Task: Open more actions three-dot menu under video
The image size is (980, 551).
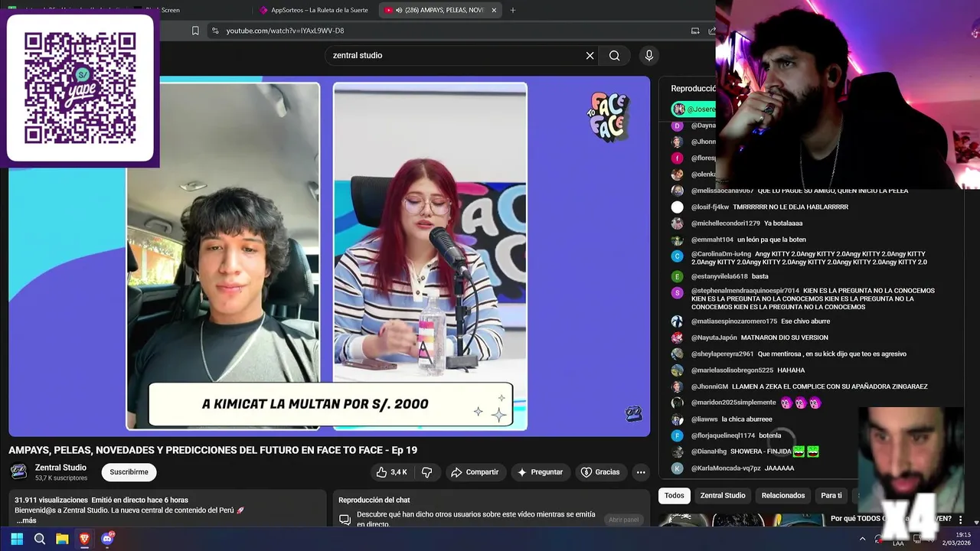Action: pyautogui.click(x=641, y=472)
